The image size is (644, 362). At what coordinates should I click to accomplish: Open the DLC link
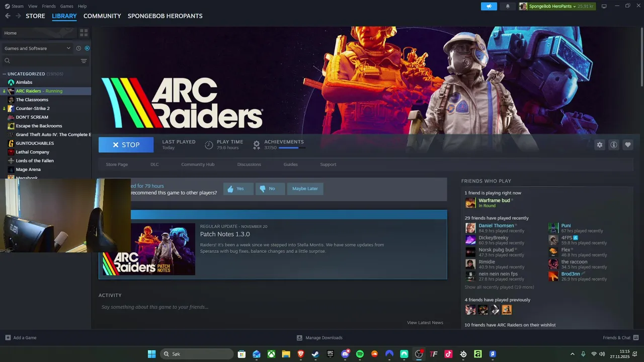coord(154,164)
